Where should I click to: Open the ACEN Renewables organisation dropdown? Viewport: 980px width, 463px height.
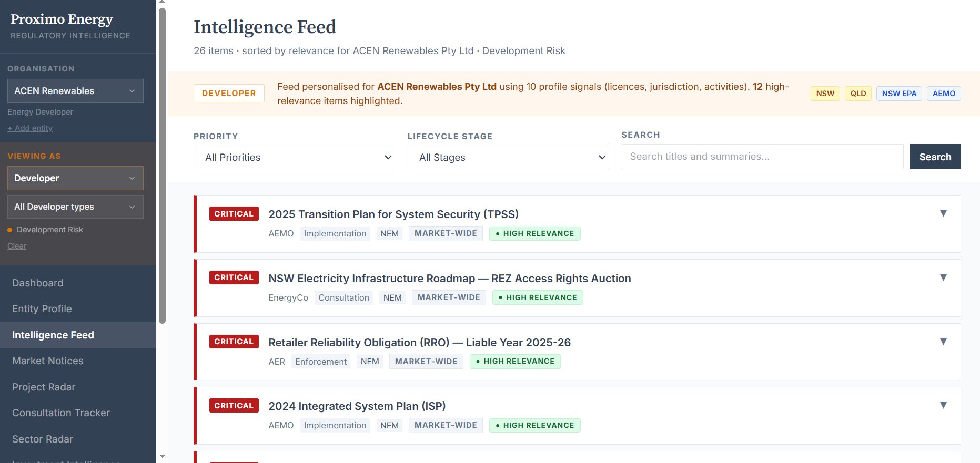pyautogui.click(x=75, y=91)
